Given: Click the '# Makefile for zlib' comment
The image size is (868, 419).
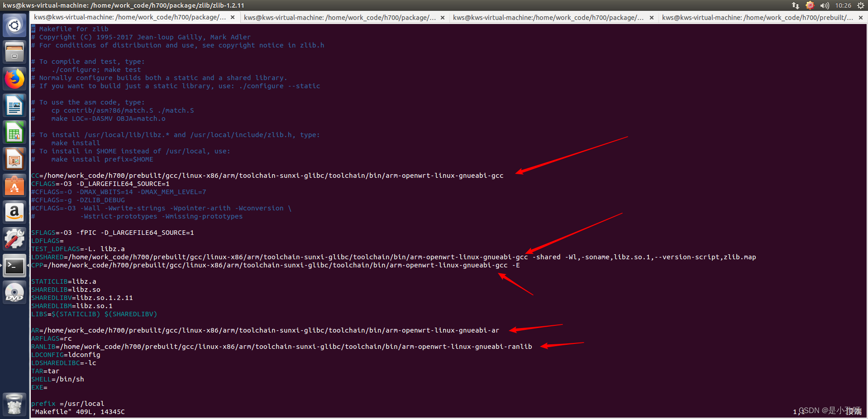Looking at the screenshot, I should coord(70,29).
